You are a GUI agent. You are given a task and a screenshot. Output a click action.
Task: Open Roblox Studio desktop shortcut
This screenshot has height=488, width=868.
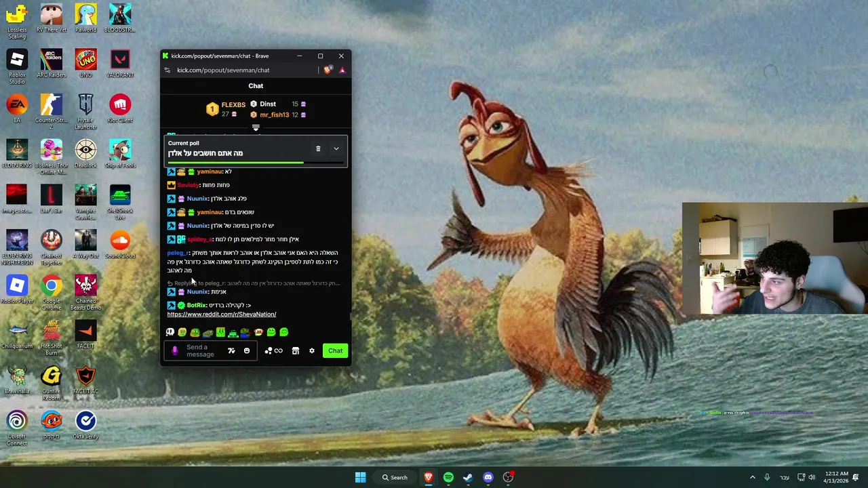17,66
